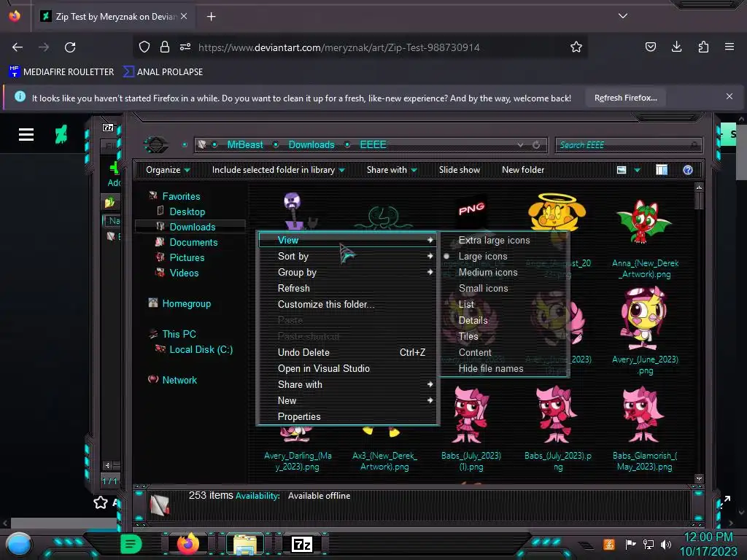747x560 pixels.
Task: Select Local Disk (C:) in navigation pane
Action: 201,349
